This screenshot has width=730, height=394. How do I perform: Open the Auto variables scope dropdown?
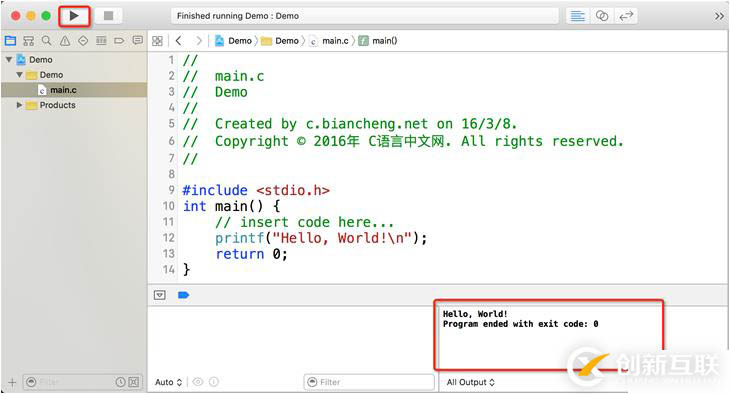coord(168,382)
